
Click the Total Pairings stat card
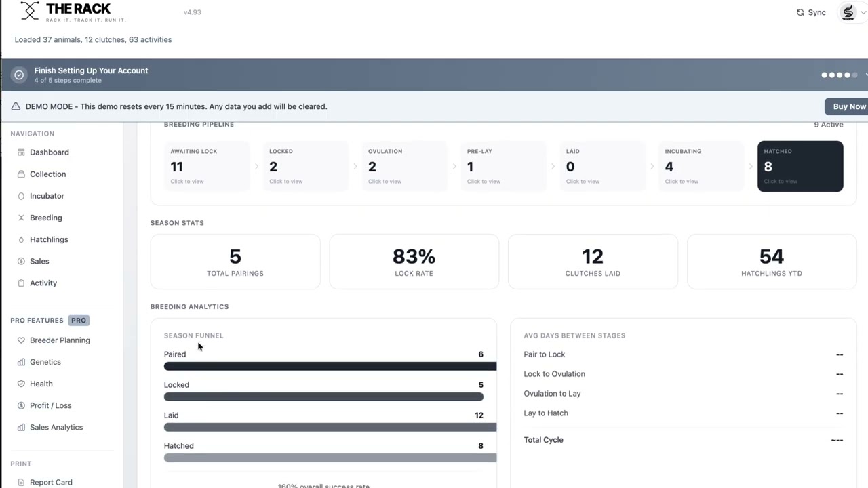click(x=235, y=262)
